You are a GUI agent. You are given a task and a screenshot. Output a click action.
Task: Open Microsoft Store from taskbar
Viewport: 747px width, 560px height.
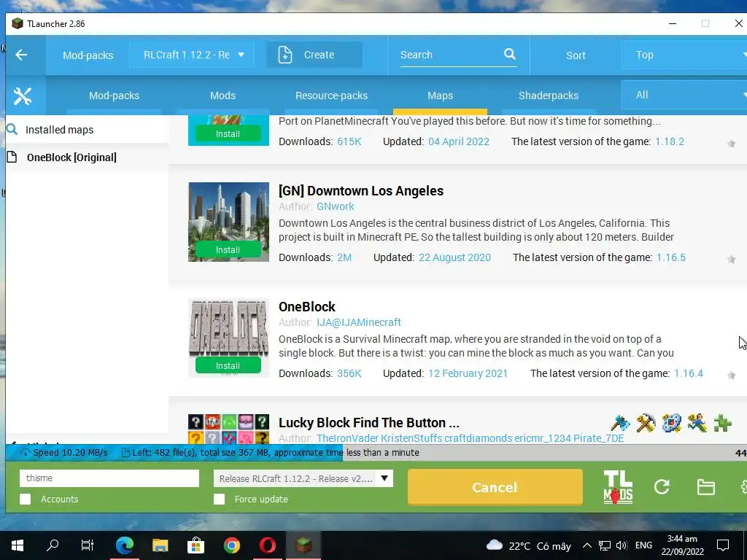[196, 545]
